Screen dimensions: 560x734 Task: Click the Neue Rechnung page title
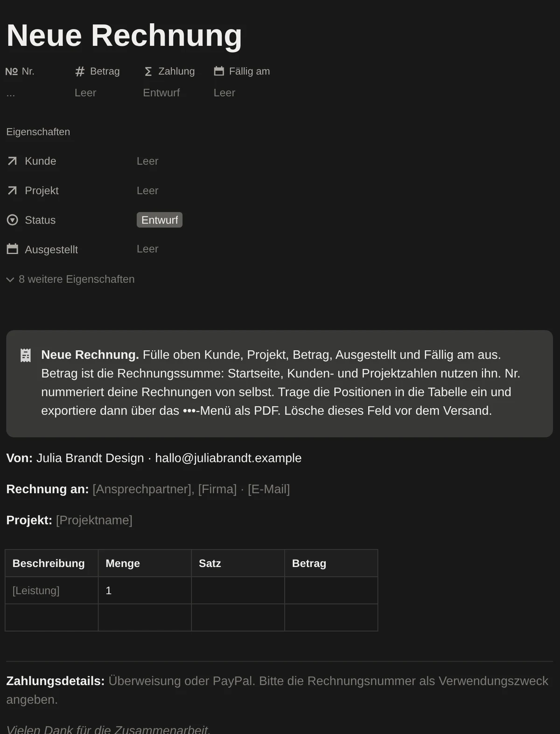click(124, 35)
